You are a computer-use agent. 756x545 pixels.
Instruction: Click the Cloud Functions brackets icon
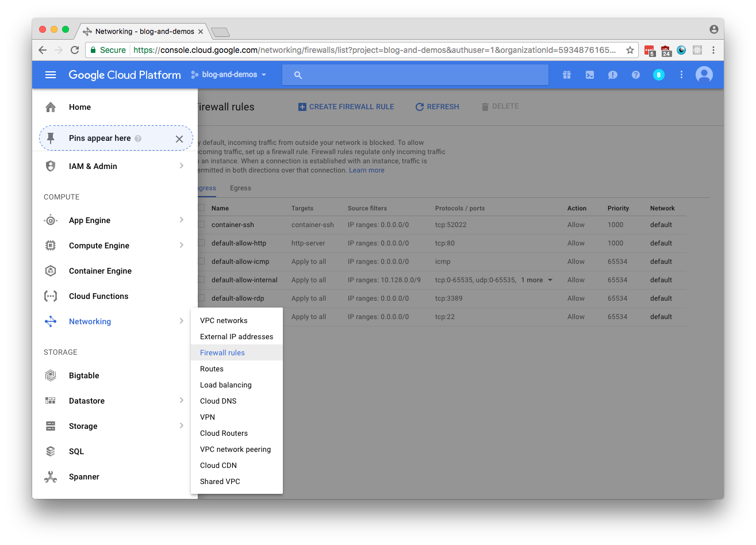[x=51, y=296]
